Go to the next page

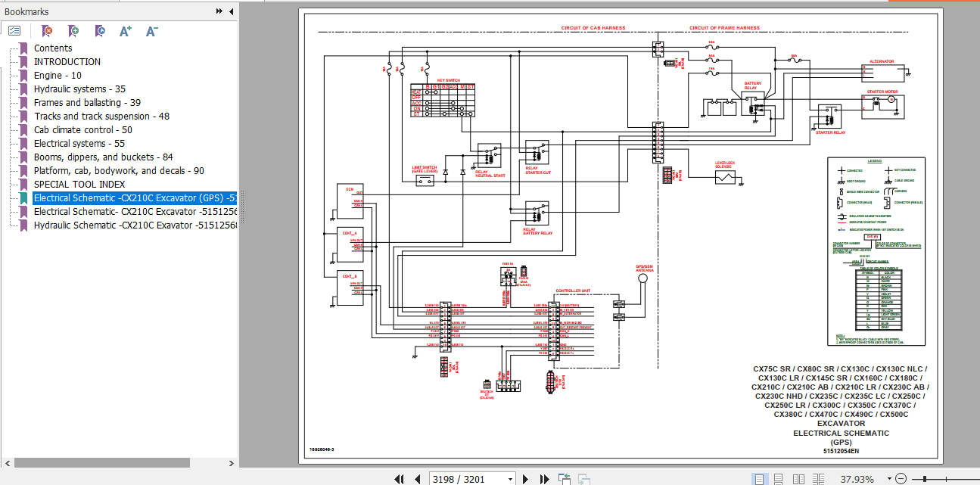click(525, 479)
